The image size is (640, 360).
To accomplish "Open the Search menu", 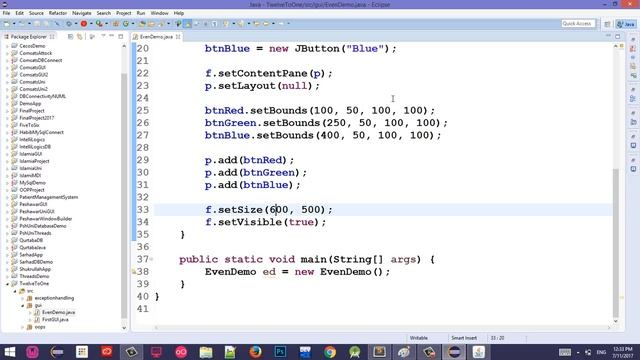I will (104, 13).
